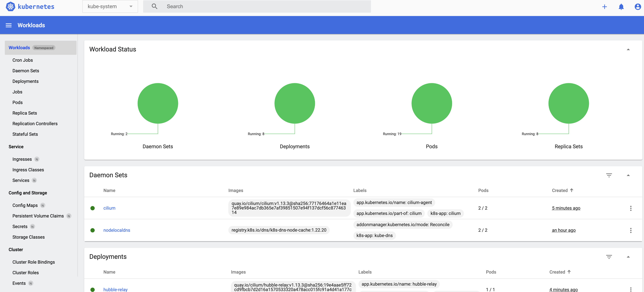Open the kube-system namespace dropdown

click(110, 7)
